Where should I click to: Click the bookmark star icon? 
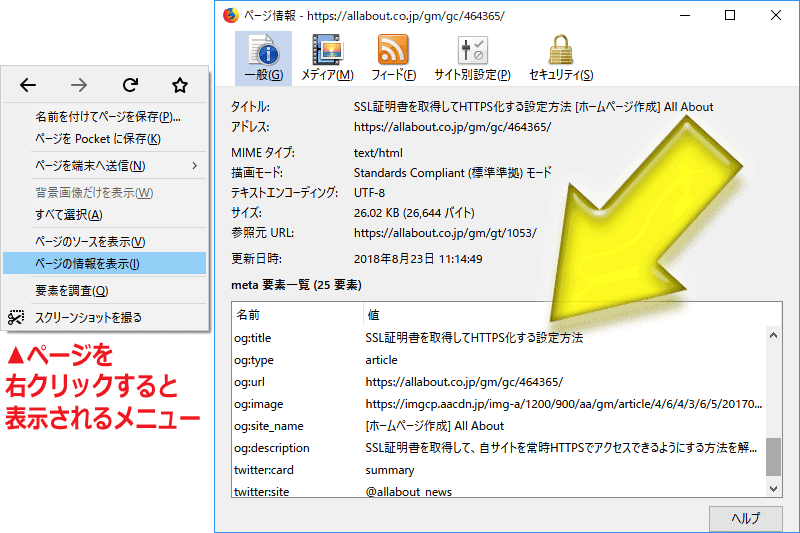click(180, 85)
